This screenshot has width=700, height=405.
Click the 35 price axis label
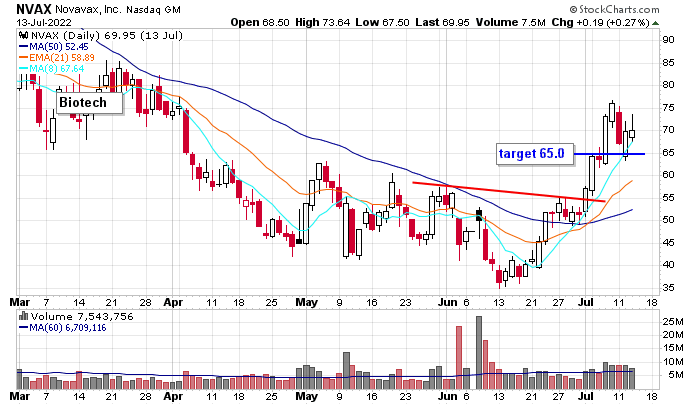pyautogui.click(x=668, y=288)
